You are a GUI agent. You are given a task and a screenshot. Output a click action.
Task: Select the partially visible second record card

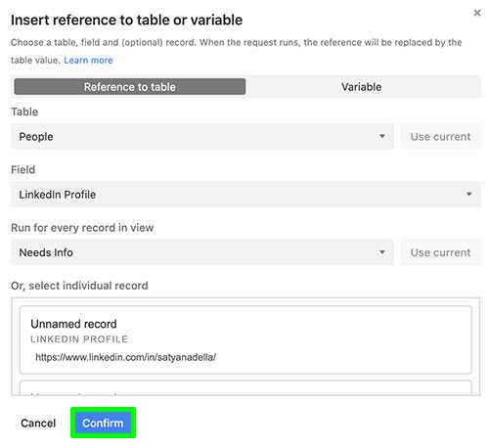click(x=245, y=387)
